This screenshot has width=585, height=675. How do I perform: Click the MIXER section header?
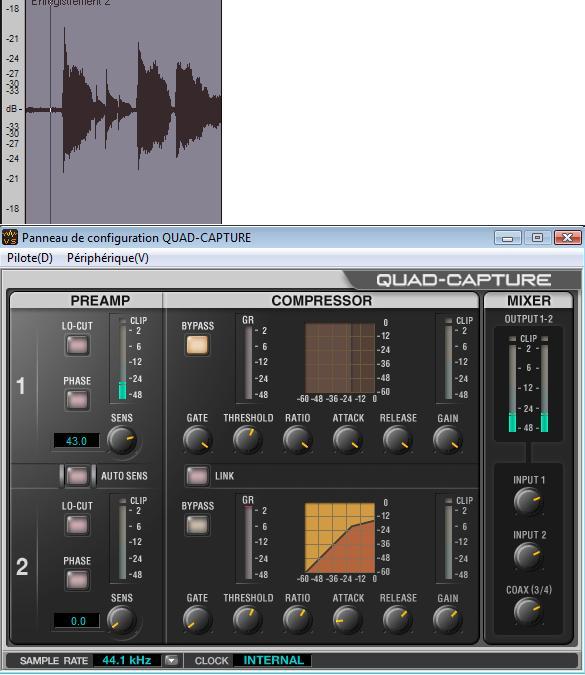point(529,300)
